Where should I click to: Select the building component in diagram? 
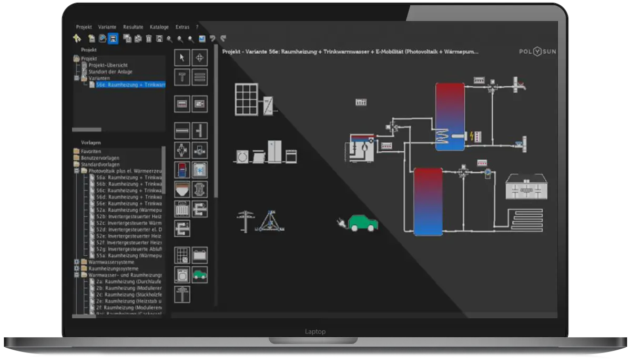click(x=526, y=186)
